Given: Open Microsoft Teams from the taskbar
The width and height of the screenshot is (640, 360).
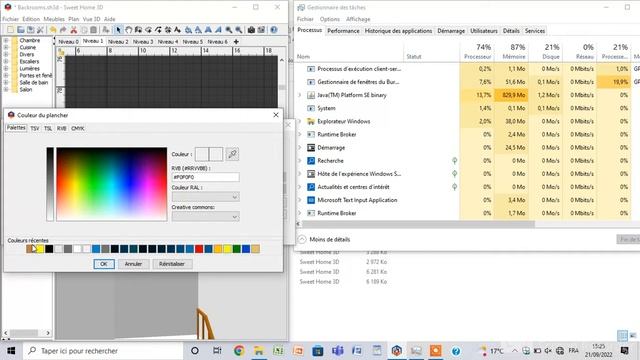Looking at the screenshot, I should click(x=338, y=351).
